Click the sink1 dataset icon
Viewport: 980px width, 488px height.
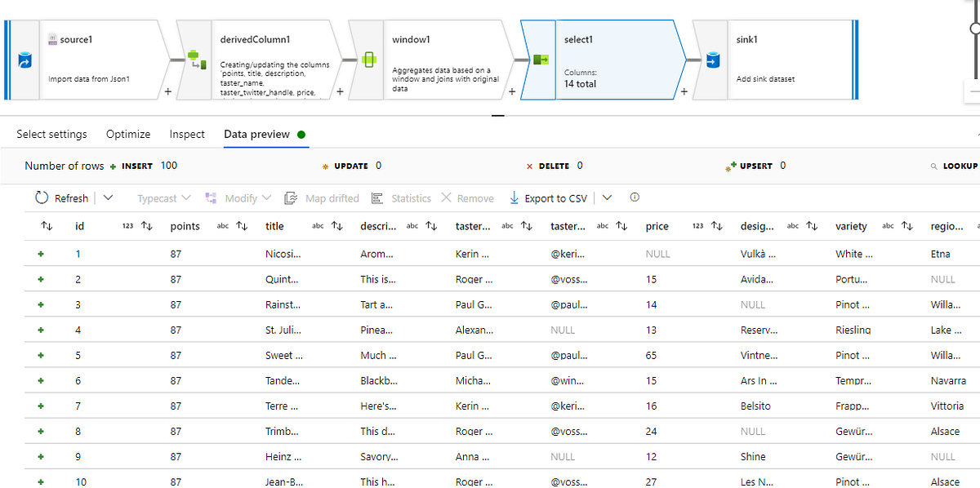[711, 59]
